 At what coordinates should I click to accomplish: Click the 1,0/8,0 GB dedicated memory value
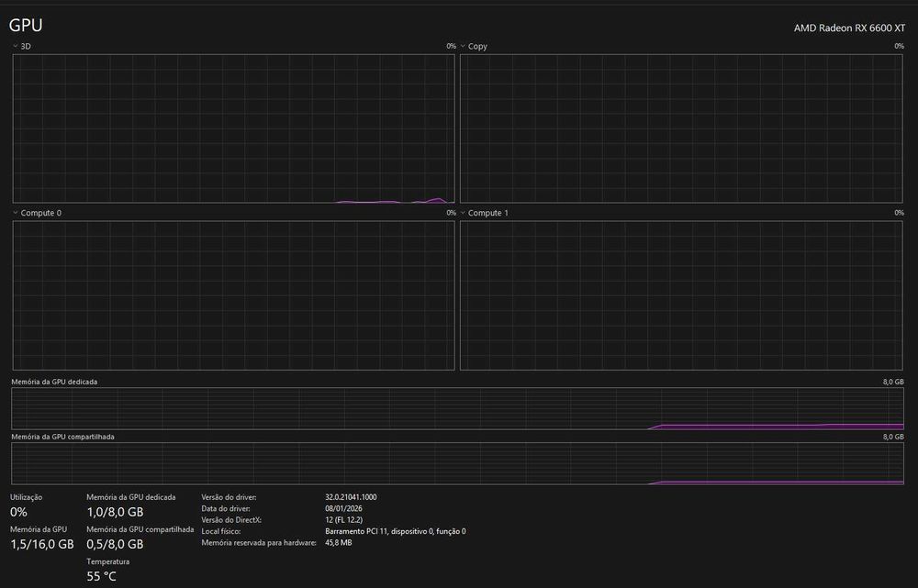coord(115,512)
